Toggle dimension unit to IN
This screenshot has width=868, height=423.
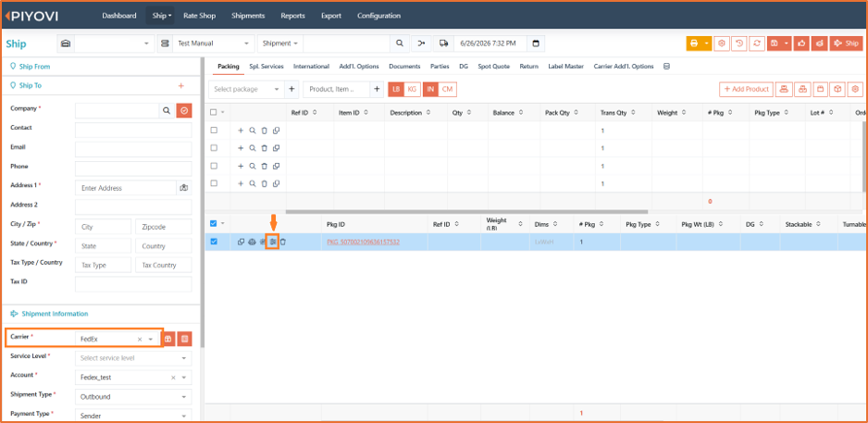(430, 89)
